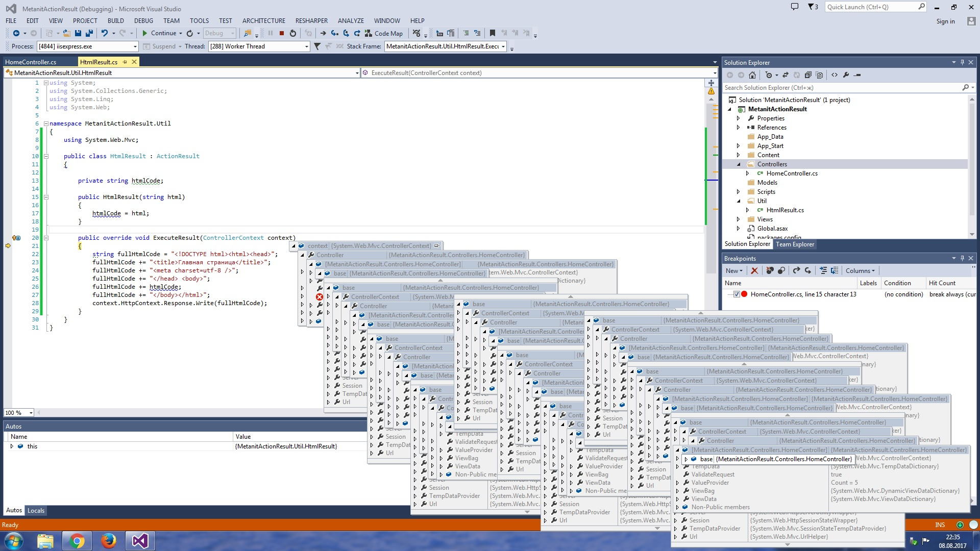Click thread filter funnel icon in debug location bar

(317, 46)
